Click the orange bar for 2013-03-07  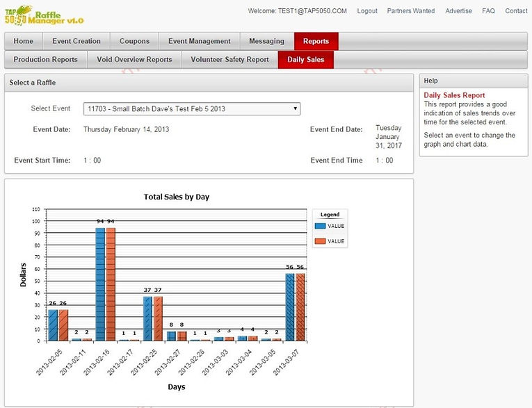tap(300, 307)
